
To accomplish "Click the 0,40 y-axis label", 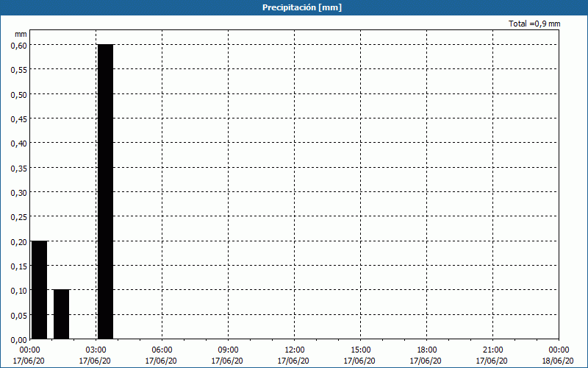I will (x=19, y=144).
